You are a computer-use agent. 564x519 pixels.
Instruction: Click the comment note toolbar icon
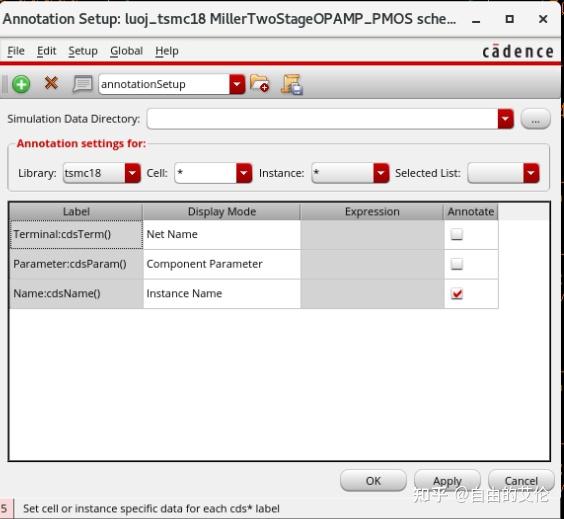pyautogui.click(x=82, y=84)
